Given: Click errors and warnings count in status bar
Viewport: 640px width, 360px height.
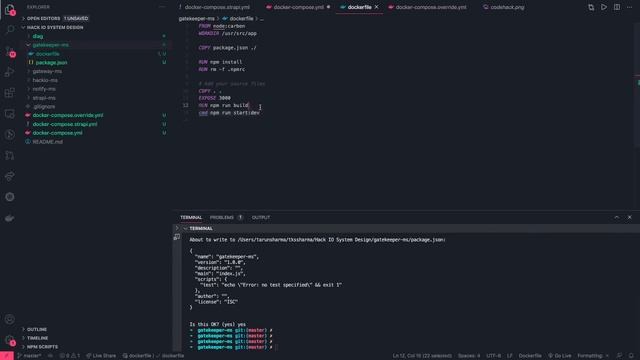Looking at the screenshot, I should click(x=70, y=356).
